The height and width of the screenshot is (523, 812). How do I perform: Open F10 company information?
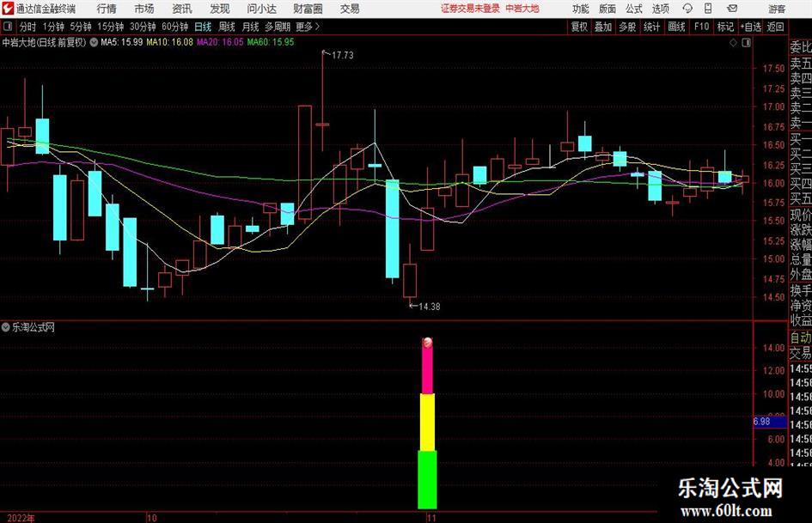pos(701,27)
